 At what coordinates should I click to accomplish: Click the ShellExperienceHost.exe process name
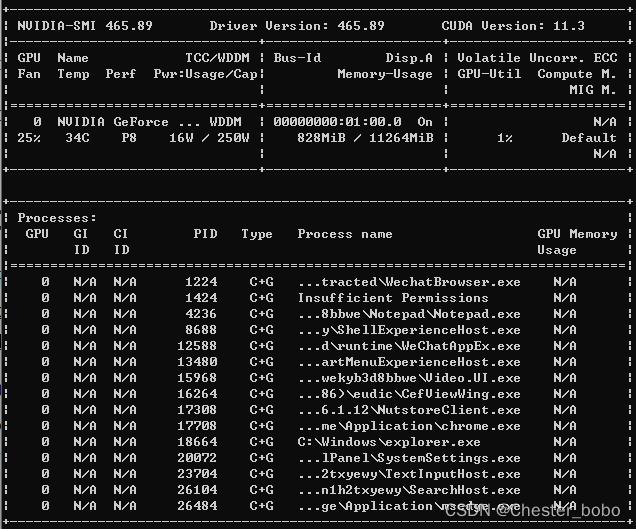[x=409, y=330]
